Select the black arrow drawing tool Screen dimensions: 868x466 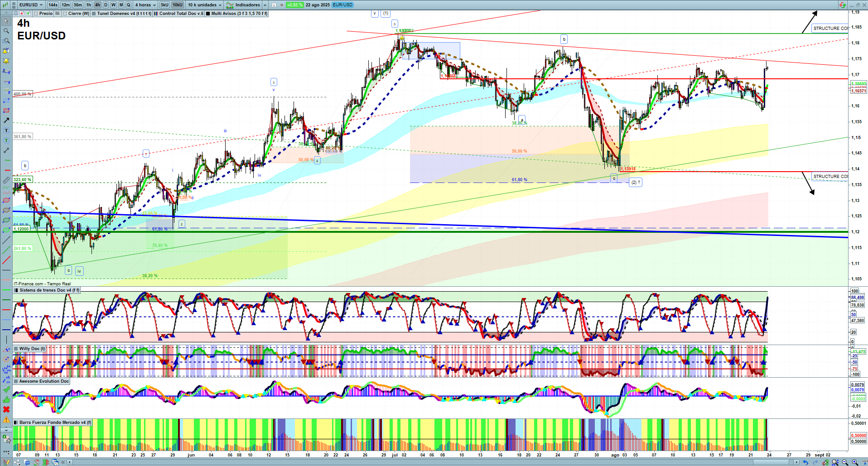pos(6,120)
